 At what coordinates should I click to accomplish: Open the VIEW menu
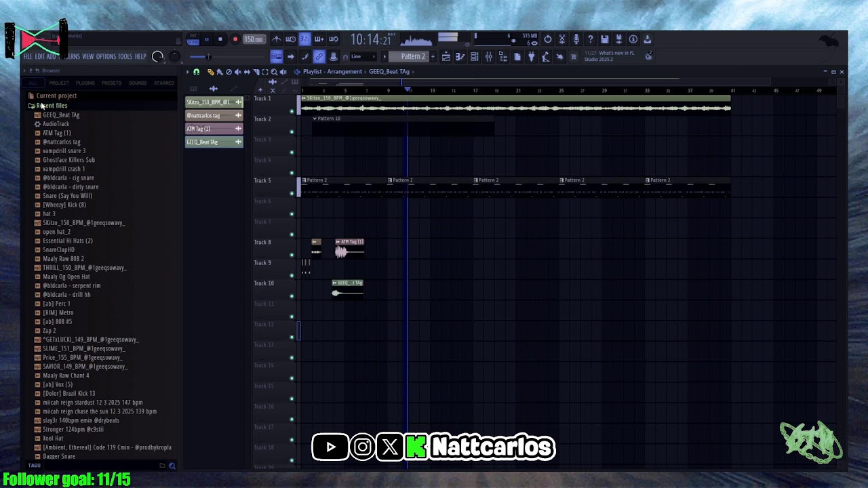click(88, 57)
